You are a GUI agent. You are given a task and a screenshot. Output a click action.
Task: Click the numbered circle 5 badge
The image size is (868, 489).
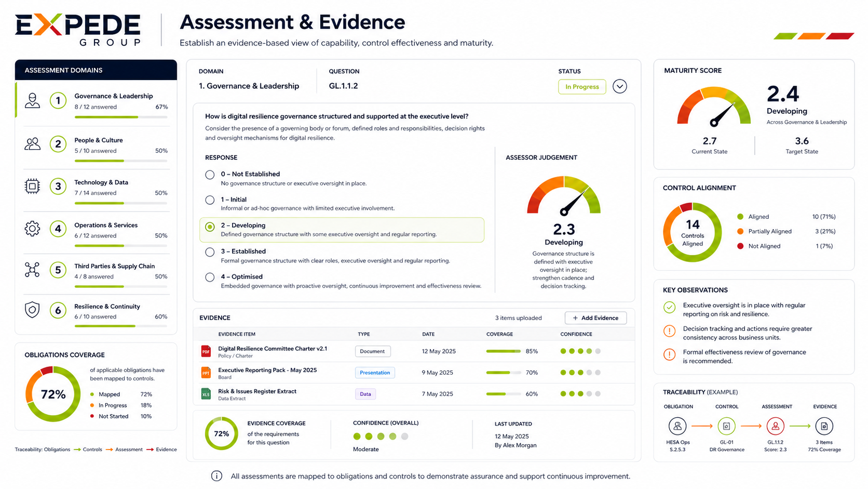click(x=58, y=269)
